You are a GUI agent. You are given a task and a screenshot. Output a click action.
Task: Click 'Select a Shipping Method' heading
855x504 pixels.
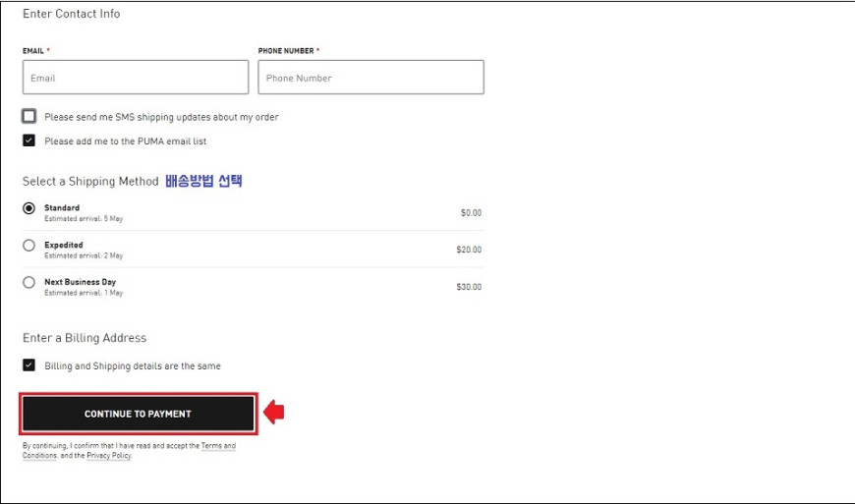coord(90,182)
